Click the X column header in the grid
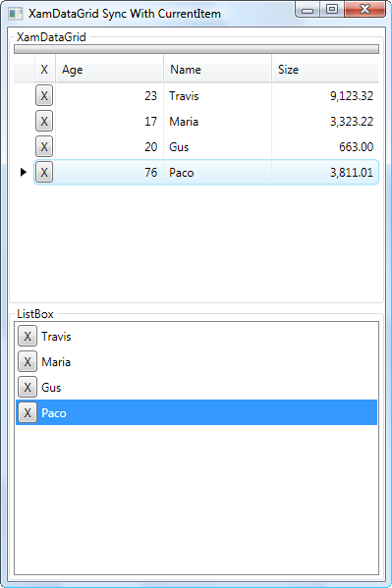 pyautogui.click(x=44, y=69)
